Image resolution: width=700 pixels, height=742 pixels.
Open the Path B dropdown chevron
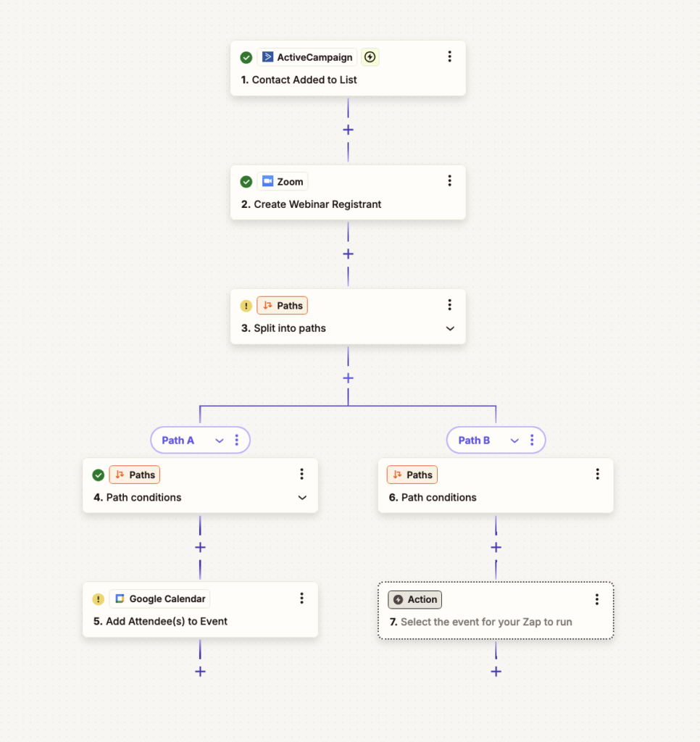pyautogui.click(x=514, y=440)
